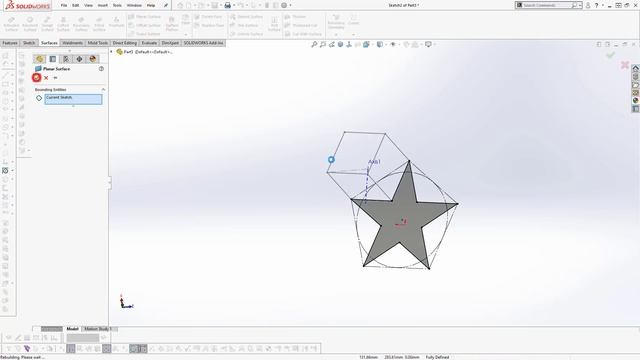Expand View Orientation dropdown arrow

click(372, 44)
